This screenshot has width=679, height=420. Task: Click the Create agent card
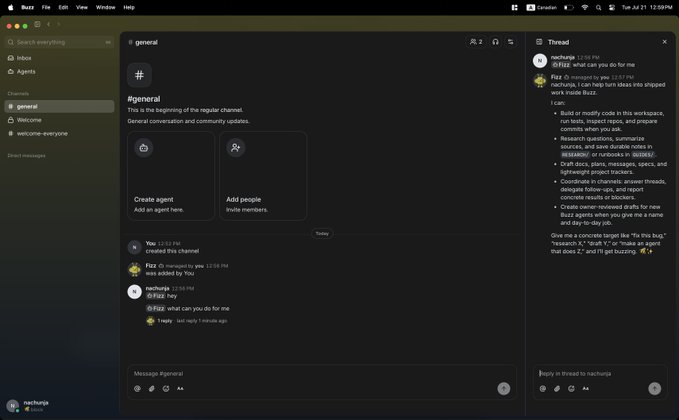click(171, 176)
